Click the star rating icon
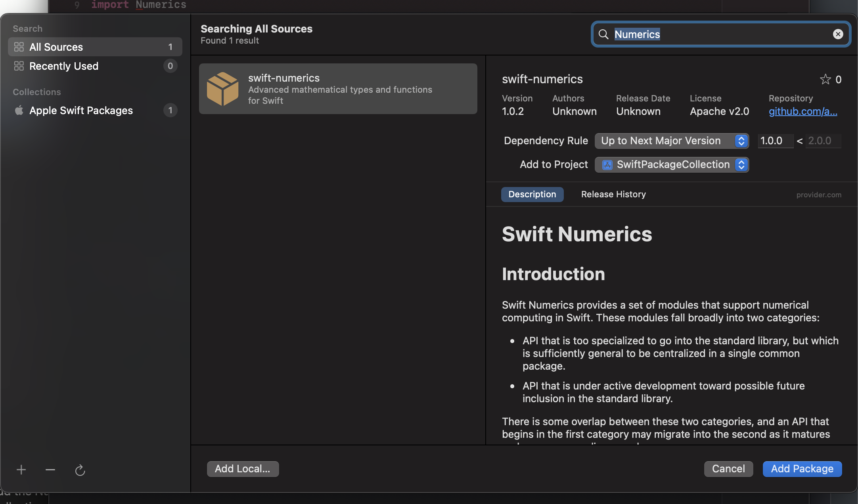The width and height of the screenshot is (858, 504). 825,79
